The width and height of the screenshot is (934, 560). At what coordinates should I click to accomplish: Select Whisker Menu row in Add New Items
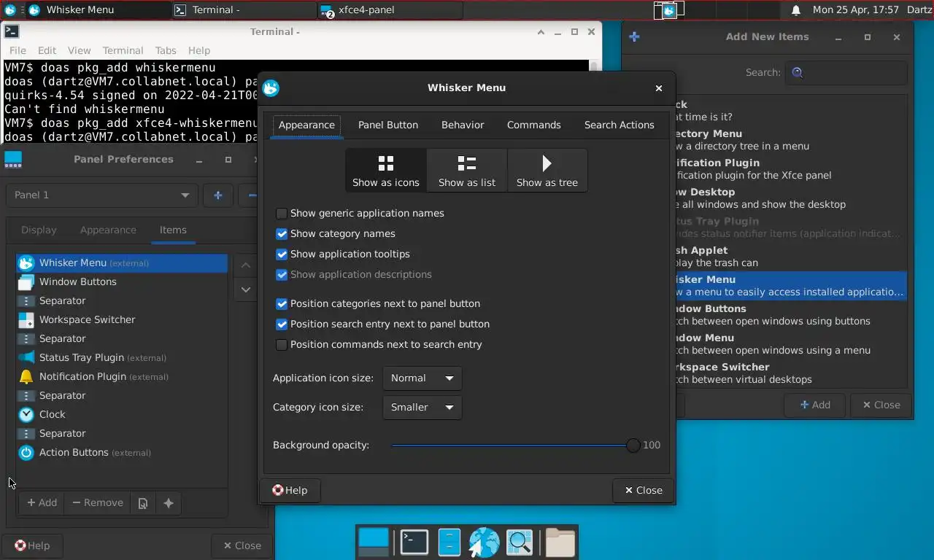(x=791, y=286)
